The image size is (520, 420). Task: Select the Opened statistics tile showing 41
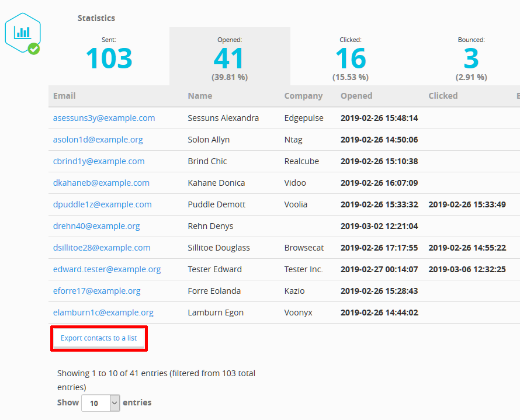coord(229,56)
